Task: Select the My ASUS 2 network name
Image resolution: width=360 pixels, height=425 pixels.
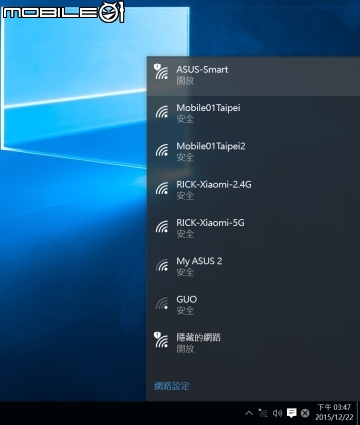Action: pyautogui.click(x=199, y=261)
